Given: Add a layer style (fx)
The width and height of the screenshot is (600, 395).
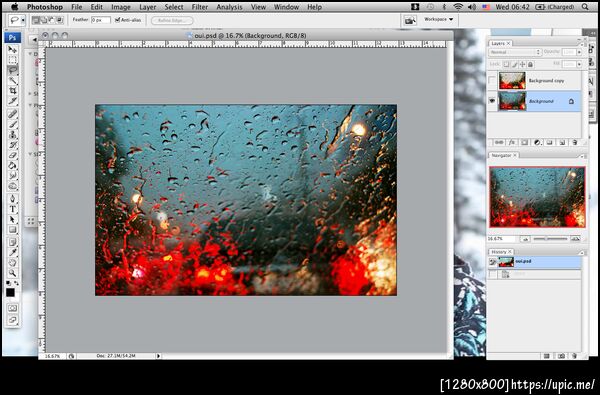Looking at the screenshot, I should coord(512,142).
